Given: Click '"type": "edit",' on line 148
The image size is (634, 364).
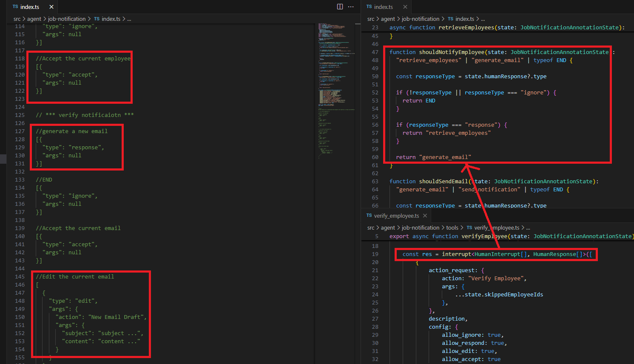Looking at the screenshot, I should click(73, 301).
